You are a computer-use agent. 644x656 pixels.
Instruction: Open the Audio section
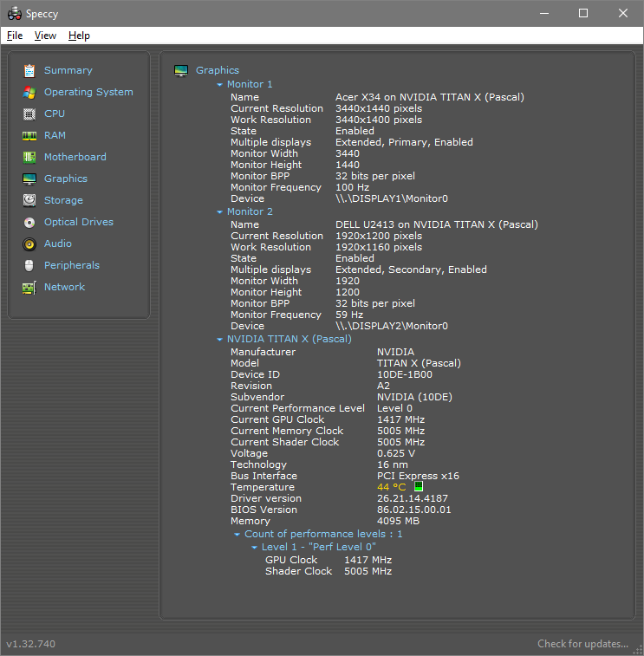pyautogui.click(x=58, y=244)
